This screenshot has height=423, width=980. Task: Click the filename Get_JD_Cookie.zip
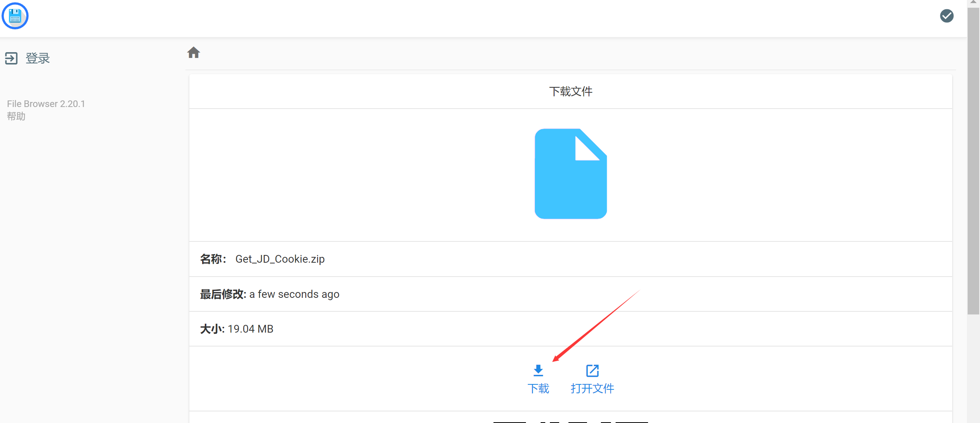(x=280, y=259)
